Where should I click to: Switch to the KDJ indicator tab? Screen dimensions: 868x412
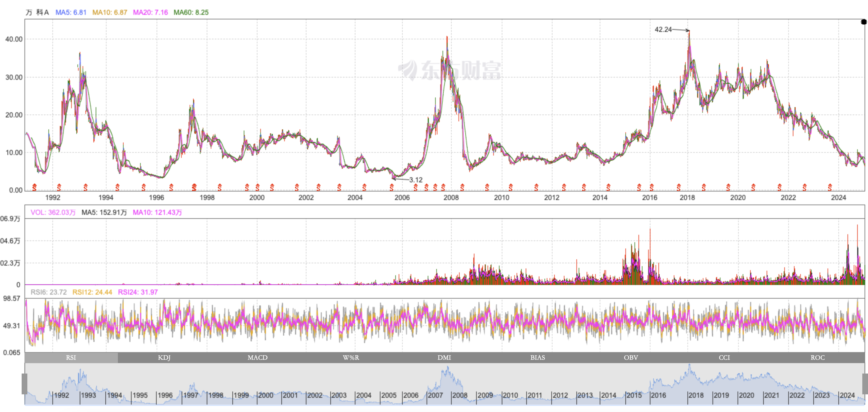point(164,357)
